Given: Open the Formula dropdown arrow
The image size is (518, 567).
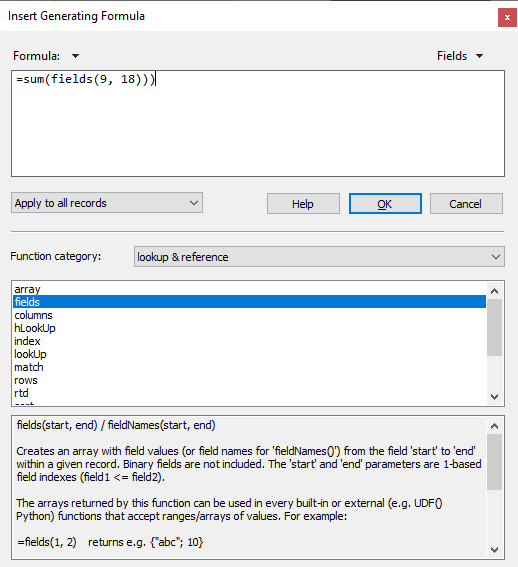Looking at the screenshot, I should pos(75,56).
